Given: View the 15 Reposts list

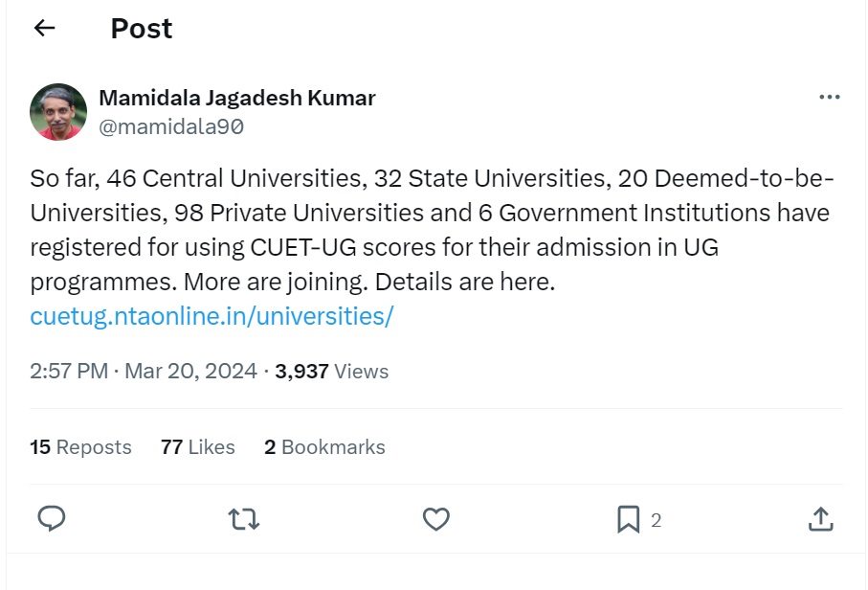Looking at the screenshot, I should point(80,447).
